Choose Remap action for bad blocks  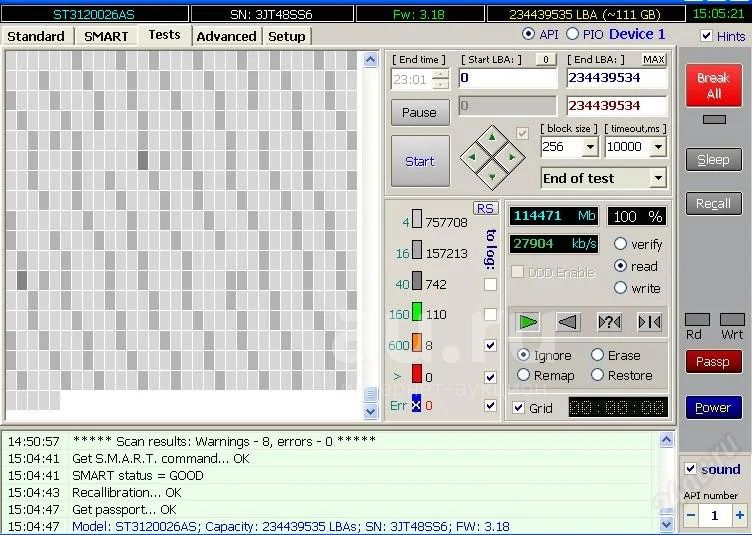pos(523,375)
